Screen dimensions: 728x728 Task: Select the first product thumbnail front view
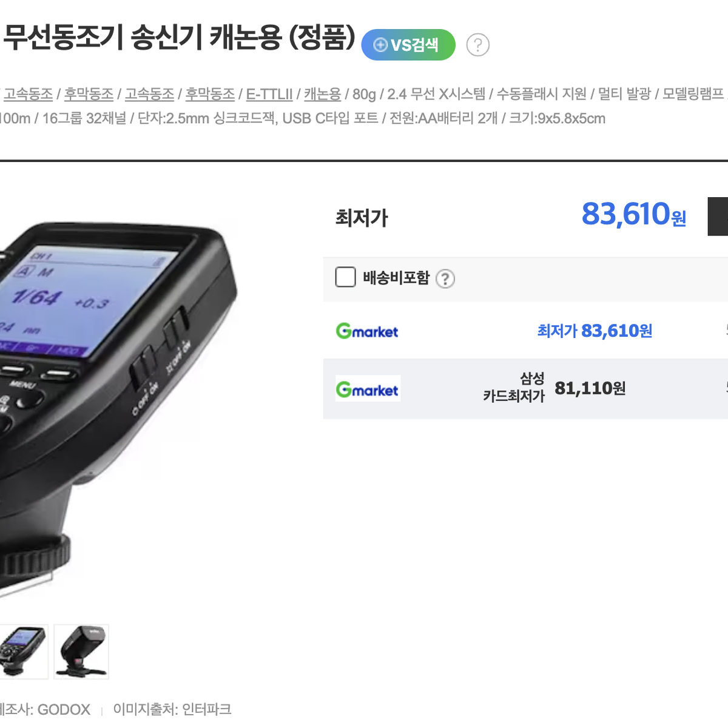click(23, 652)
